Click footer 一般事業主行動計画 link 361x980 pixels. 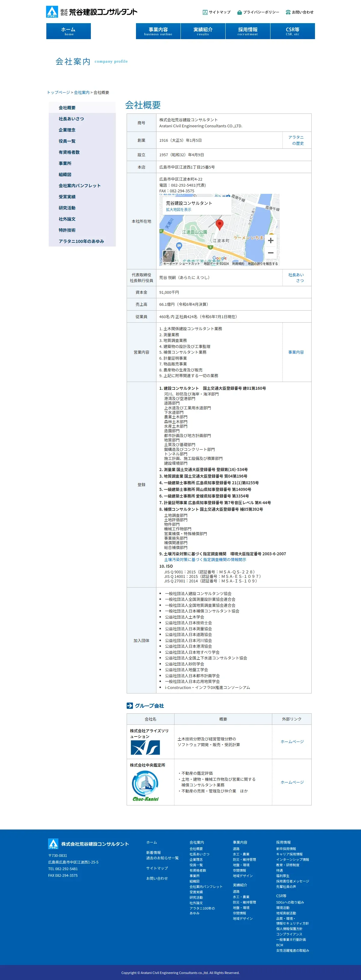(291, 939)
